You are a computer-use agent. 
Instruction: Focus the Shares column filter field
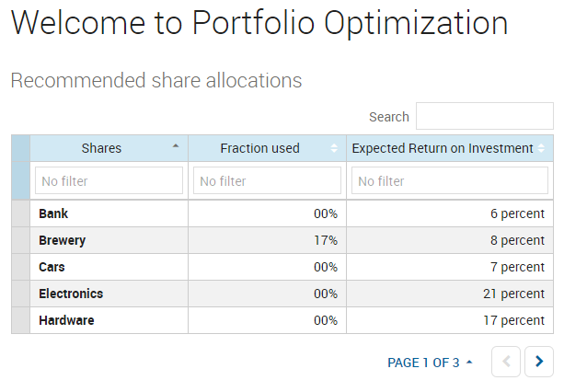pos(109,181)
